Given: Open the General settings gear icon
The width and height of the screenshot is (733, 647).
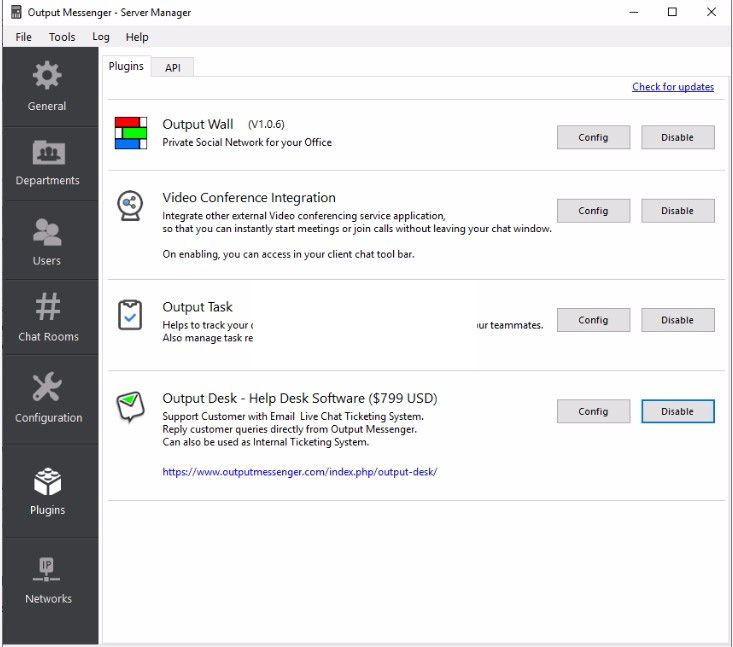Looking at the screenshot, I should [x=47, y=76].
